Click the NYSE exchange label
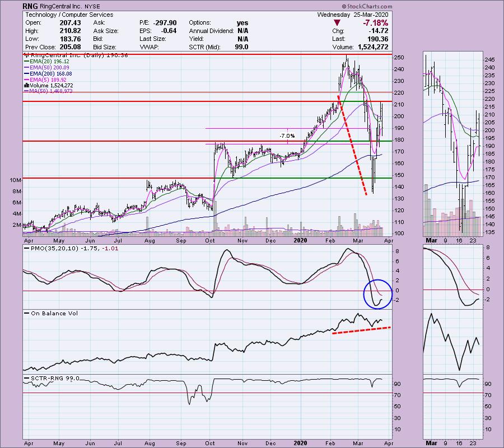 pyautogui.click(x=92, y=6)
